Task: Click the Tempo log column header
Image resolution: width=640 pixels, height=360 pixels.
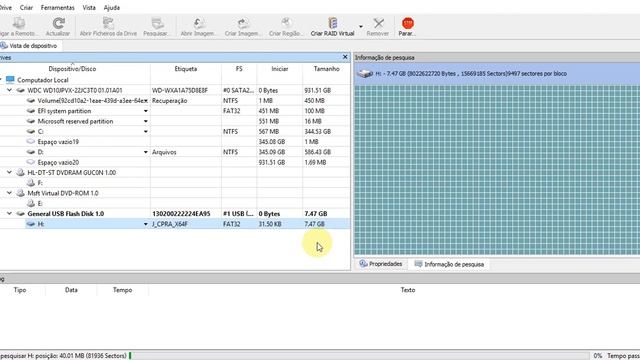Action: point(122,290)
